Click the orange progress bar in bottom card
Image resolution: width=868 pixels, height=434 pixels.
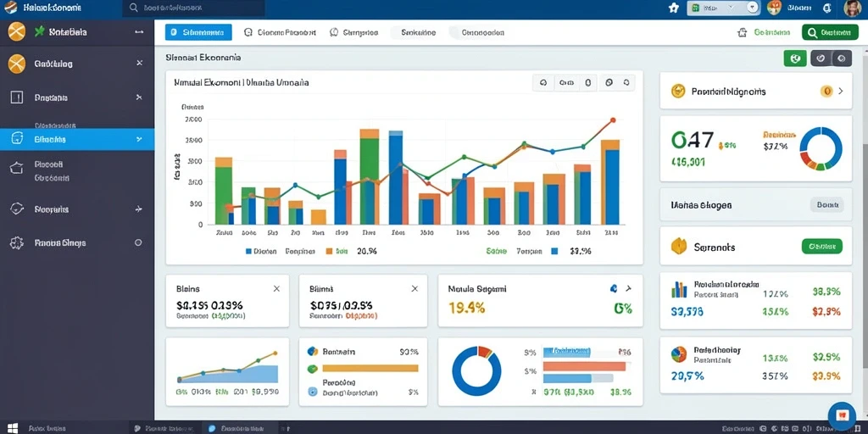tap(370, 368)
